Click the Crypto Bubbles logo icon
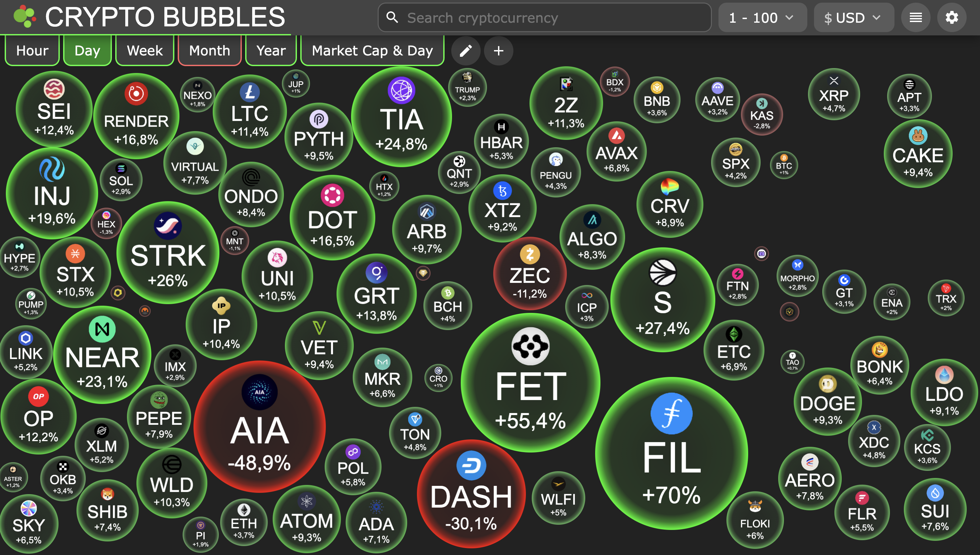The height and width of the screenshot is (555, 980). 24,16
